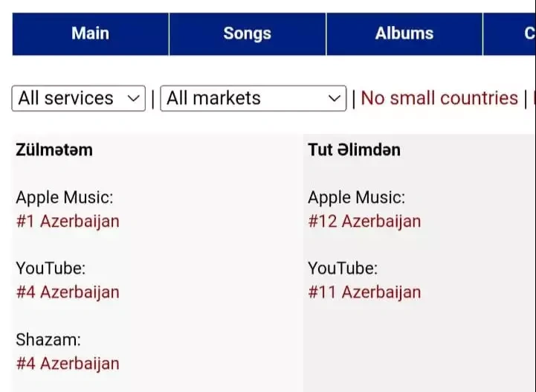Expand the All services dropdown
The width and height of the screenshot is (536, 392).
pos(79,98)
